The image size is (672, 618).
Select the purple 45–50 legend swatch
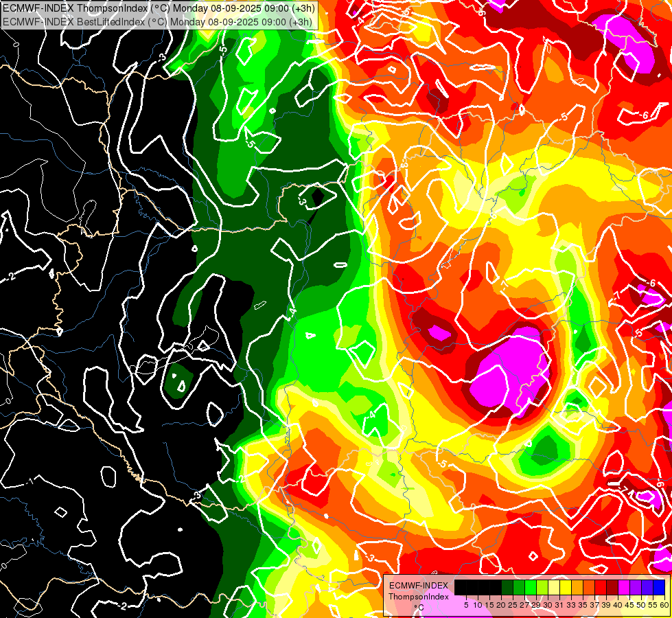tap(636, 587)
